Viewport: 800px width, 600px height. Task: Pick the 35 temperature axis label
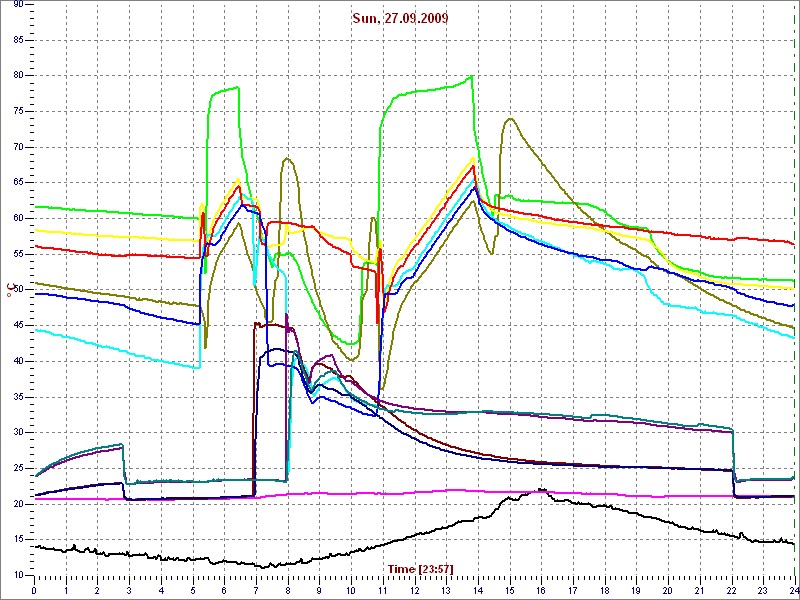tap(18, 397)
